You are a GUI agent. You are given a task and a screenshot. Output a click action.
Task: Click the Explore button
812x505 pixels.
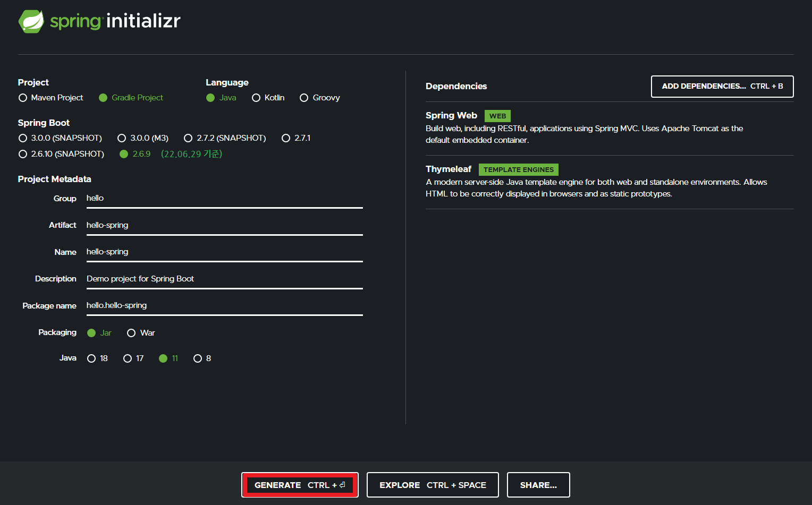pos(433,485)
